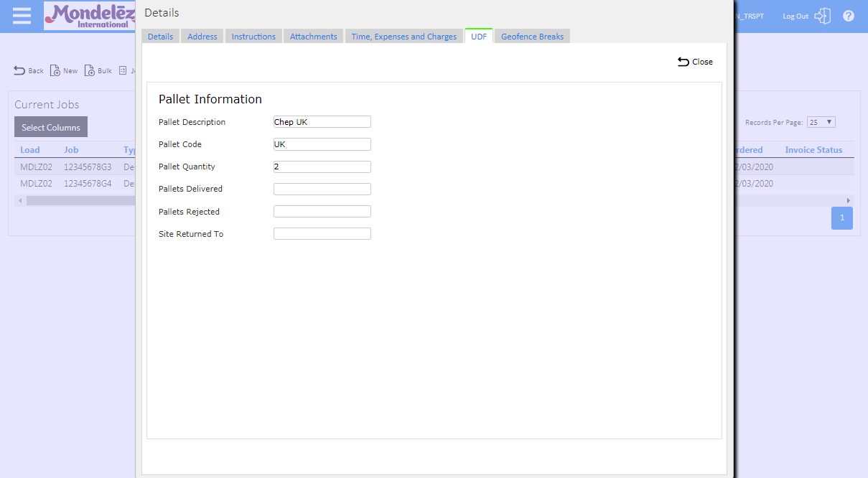Open the Attachments tab
868x478 pixels.
[314, 37]
